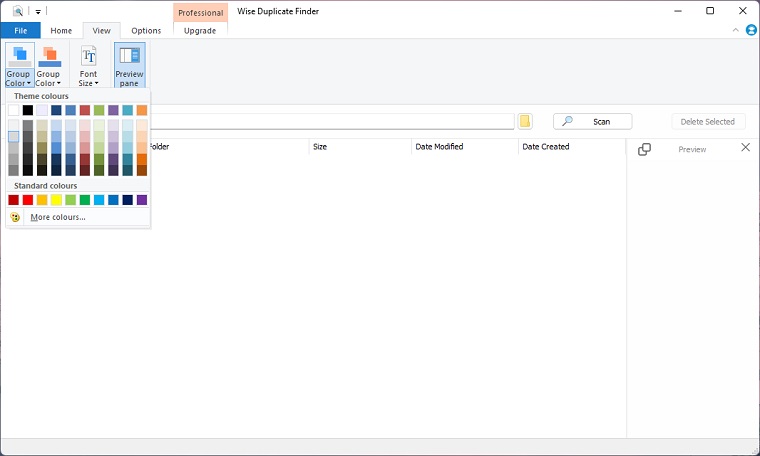The height and width of the screenshot is (456, 760).
Task: Select purple swatch in Theme colours top row
Action: [x=113, y=110]
